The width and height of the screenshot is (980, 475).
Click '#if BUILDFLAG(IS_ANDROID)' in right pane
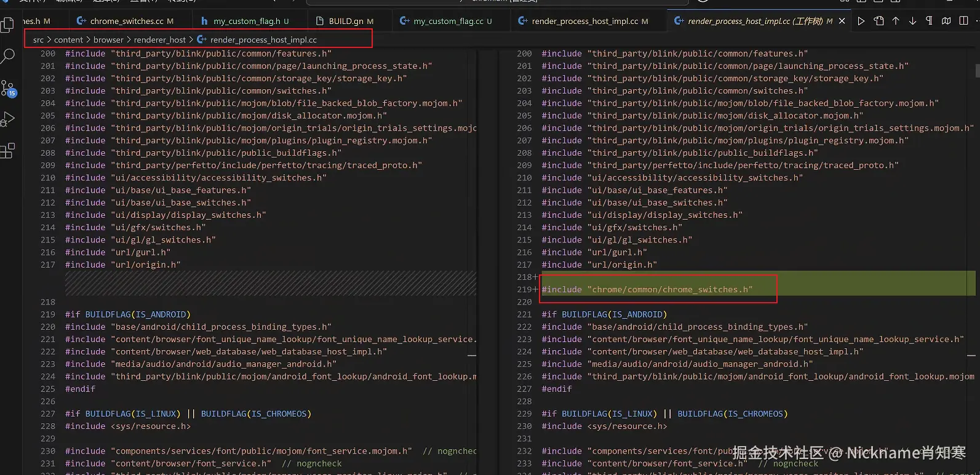pyautogui.click(x=604, y=314)
